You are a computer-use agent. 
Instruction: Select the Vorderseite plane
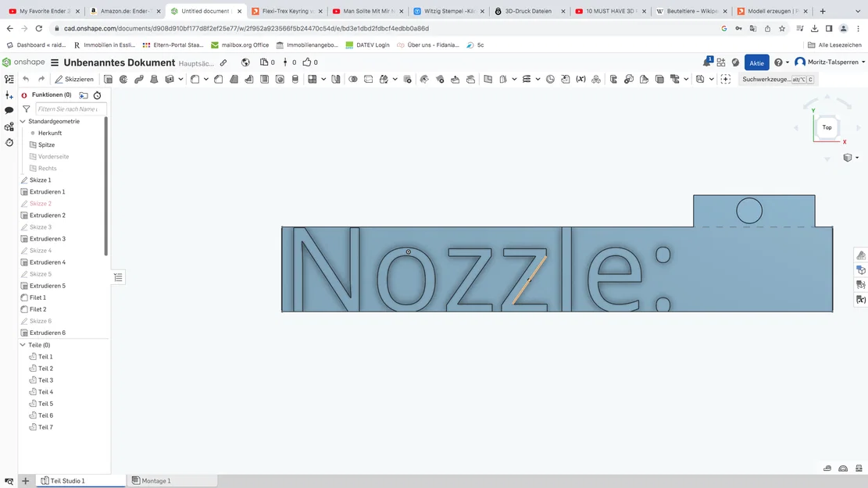pyautogui.click(x=53, y=157)
